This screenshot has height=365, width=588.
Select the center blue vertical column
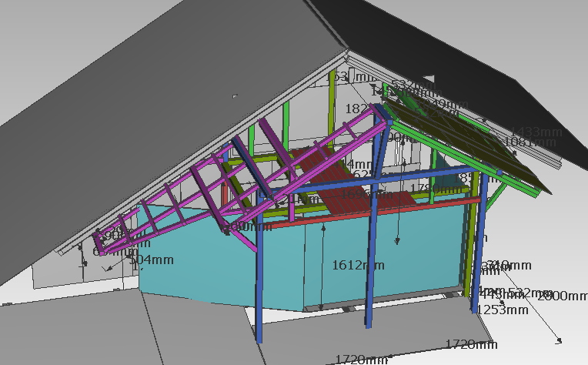[373, 254]
